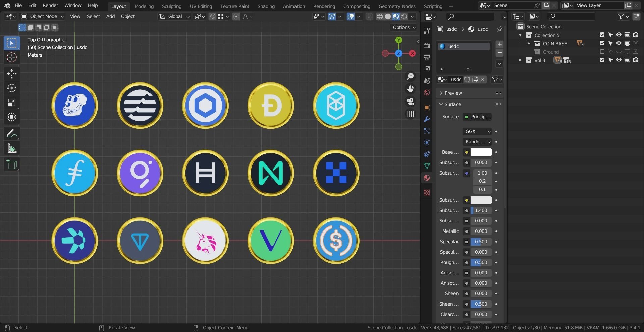
Task: Expand the Preview panel
Action: [x=470, y=93]
